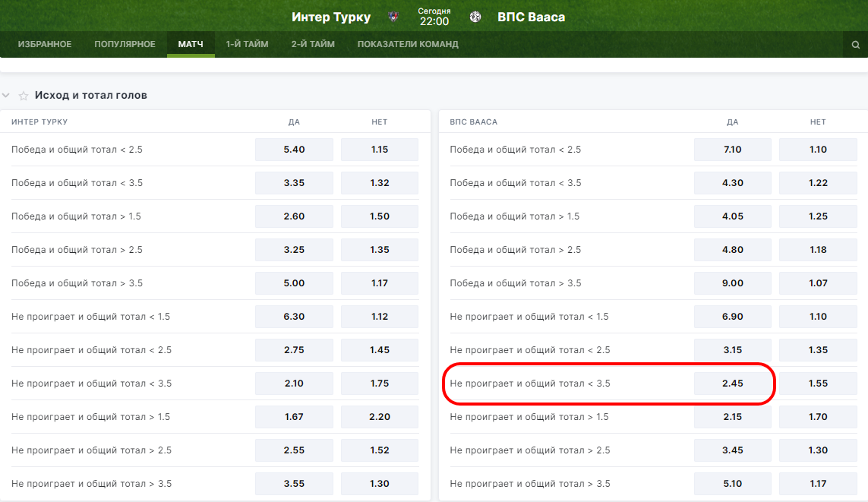Pick ВПС Вааса не проиграет total < 1.5 ДА 6.90
Screen dimensions: 868x502
pyautogui.click(x=732, y=317)
